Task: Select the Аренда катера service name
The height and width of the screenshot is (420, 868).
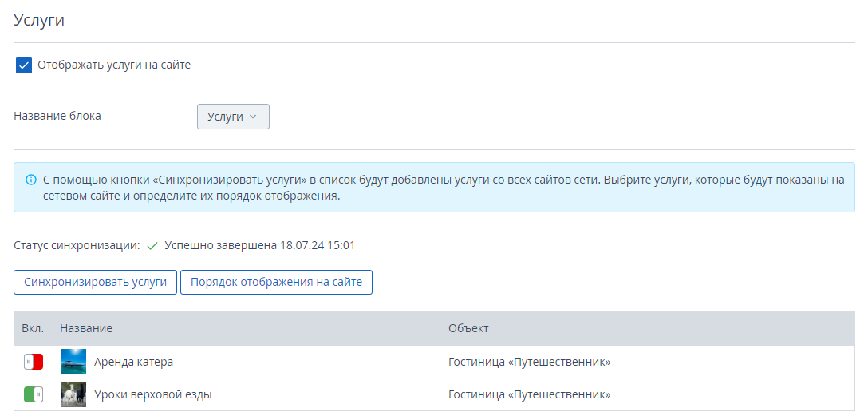Action: point(133,362)
